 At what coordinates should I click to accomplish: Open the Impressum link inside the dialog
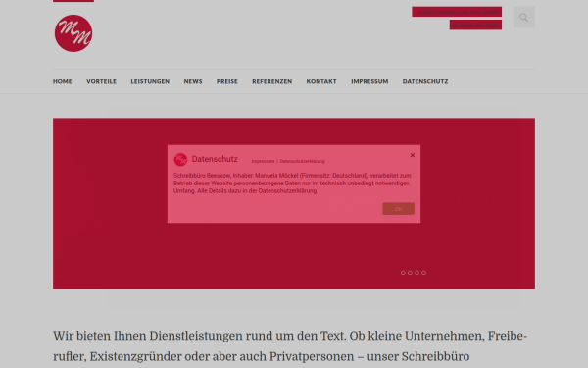point(263,161)
